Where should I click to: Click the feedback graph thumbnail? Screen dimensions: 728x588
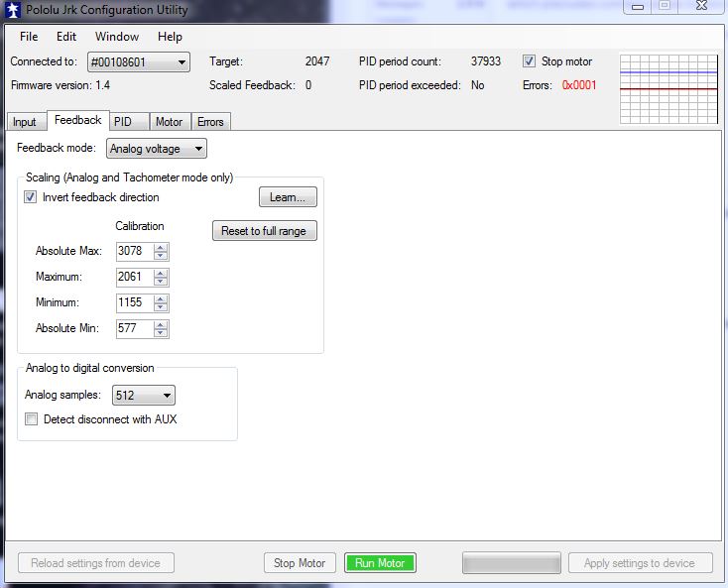(669, 89)
